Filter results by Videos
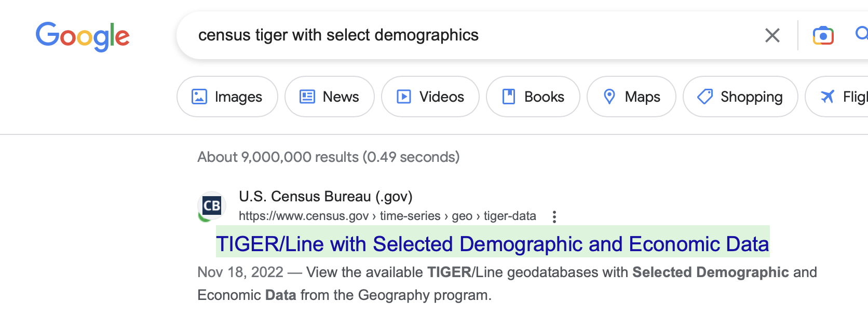868x329 pixels. click(430, 97)
